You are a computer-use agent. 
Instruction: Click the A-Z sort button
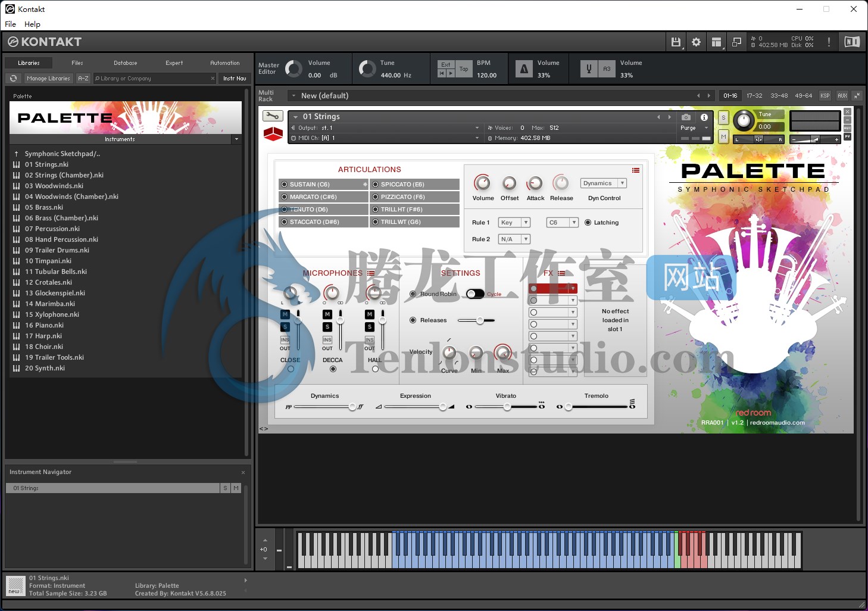tap(83, 79)
